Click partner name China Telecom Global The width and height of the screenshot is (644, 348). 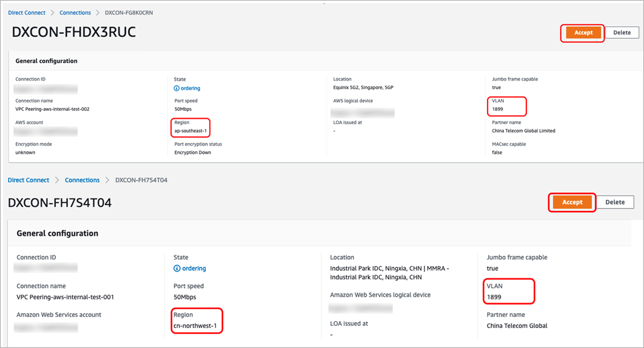coord(517,326)
